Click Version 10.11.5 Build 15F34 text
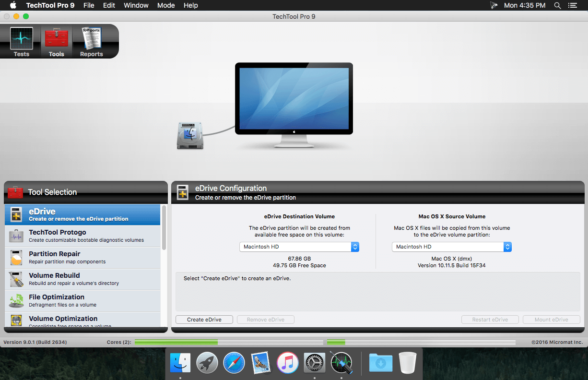The height and width of the screenshot is (380, 588). 452,265
